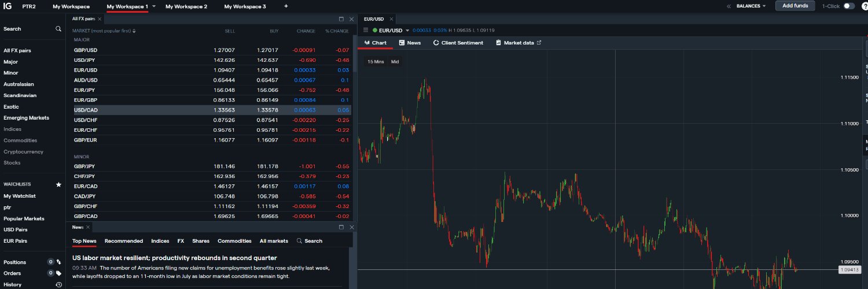Select Exotic in the sidebar
Screen dimensions: 868x289
click(x=11, y=107)
